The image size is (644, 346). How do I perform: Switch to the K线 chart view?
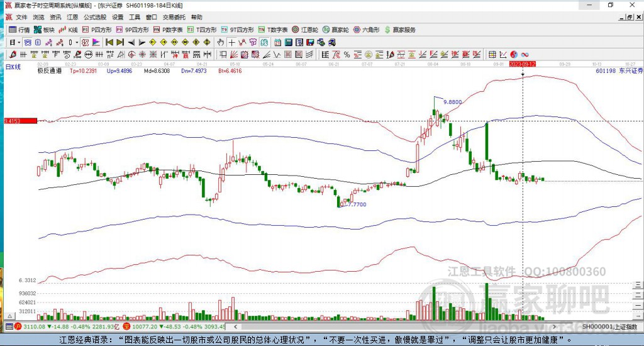(68, 30)
